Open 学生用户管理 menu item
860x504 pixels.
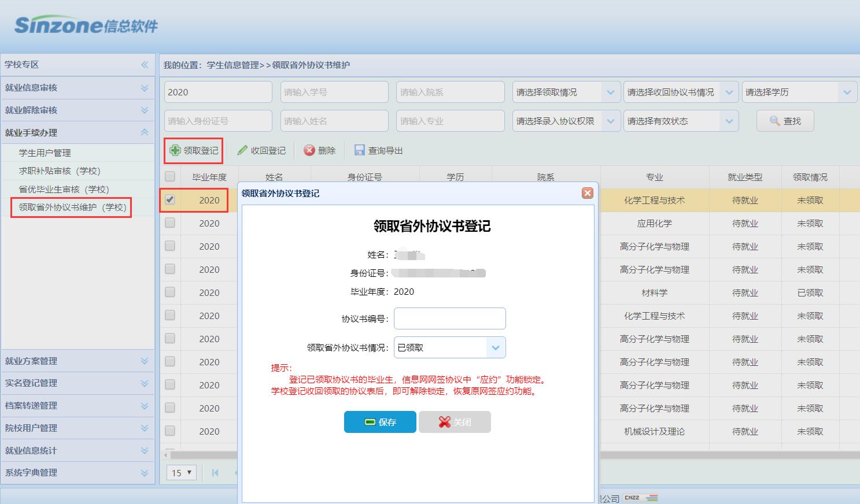point(45,153)
